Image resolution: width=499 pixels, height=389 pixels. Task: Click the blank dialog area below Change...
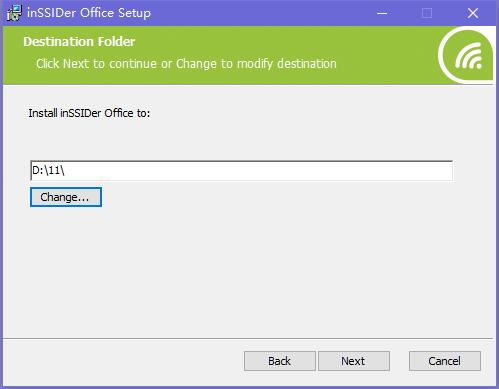(248, 270)
